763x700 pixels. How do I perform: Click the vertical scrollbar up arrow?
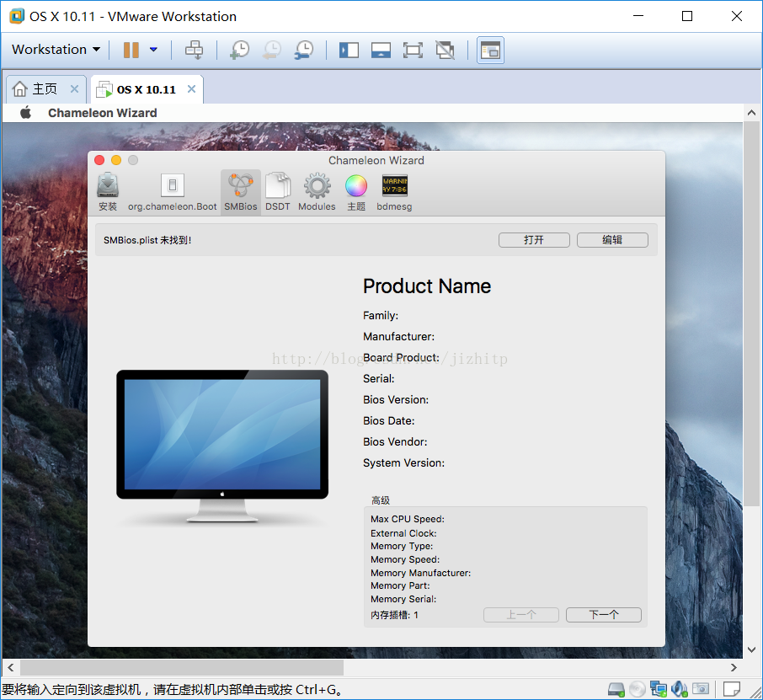point(751,113)
